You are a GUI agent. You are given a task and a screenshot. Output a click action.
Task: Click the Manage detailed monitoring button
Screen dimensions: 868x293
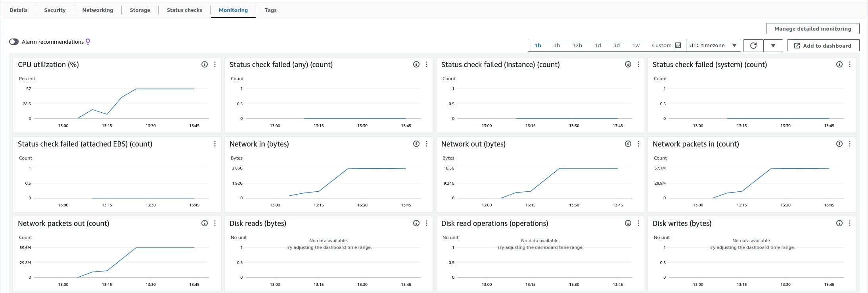click(812, 29)
